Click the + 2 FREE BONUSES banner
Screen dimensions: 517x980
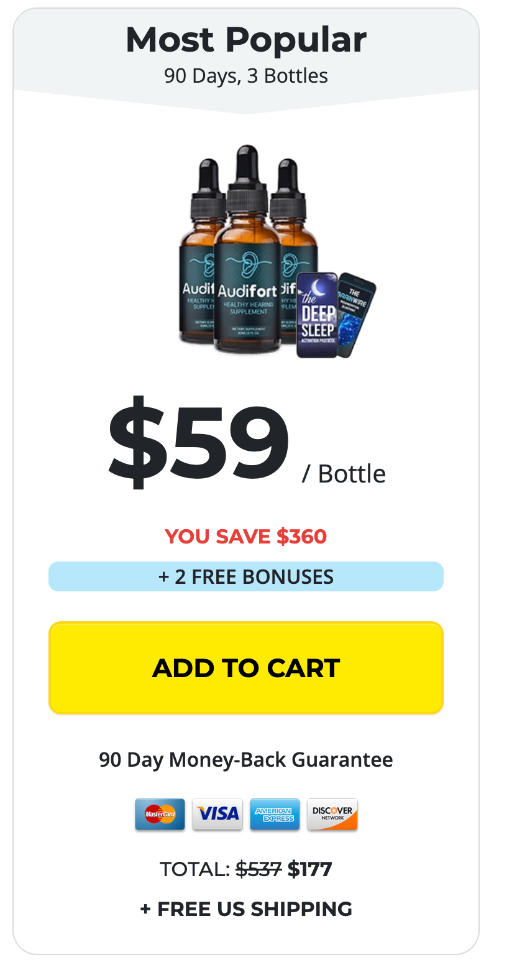click(246, 576)
